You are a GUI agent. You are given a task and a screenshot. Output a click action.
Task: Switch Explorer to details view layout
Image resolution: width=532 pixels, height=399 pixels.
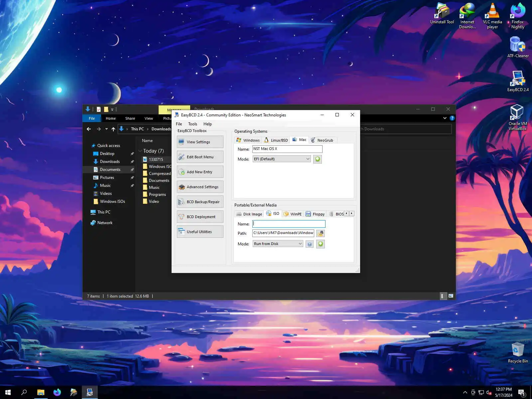[x=443, y=296]
